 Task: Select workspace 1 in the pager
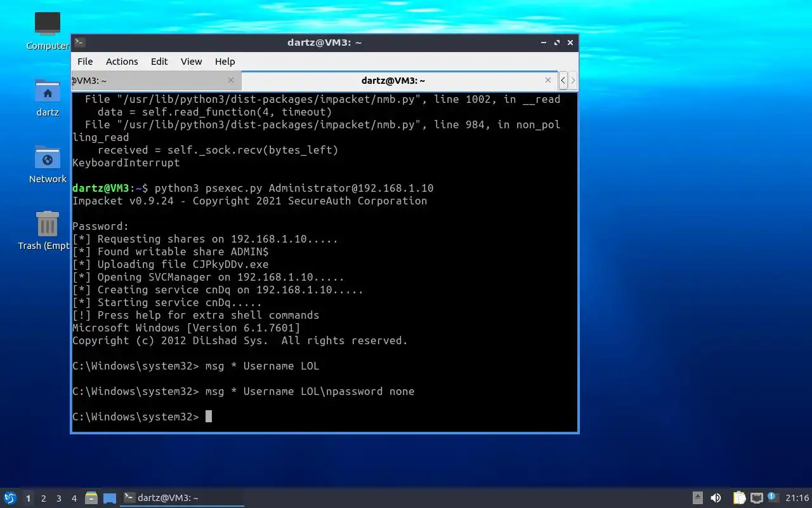click(x=29, y=498)
